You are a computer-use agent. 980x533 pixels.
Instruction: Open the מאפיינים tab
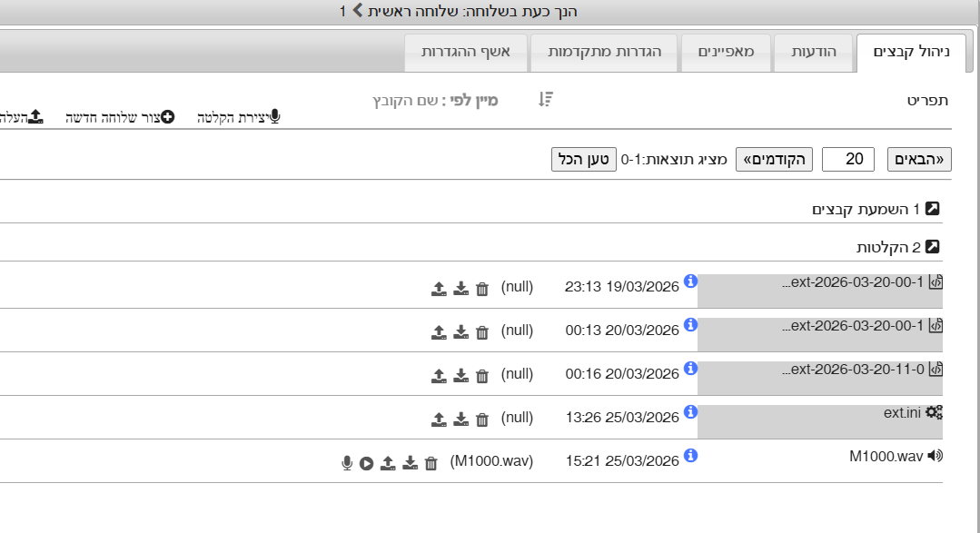(x=725, y=53)
